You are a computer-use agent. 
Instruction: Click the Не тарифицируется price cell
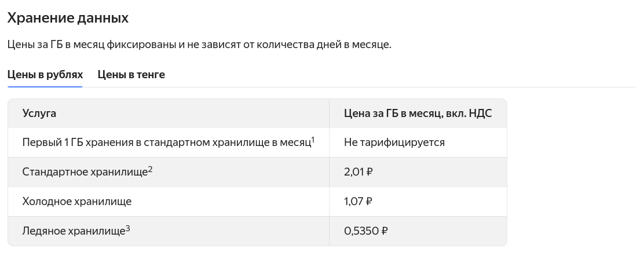point(394,143)
